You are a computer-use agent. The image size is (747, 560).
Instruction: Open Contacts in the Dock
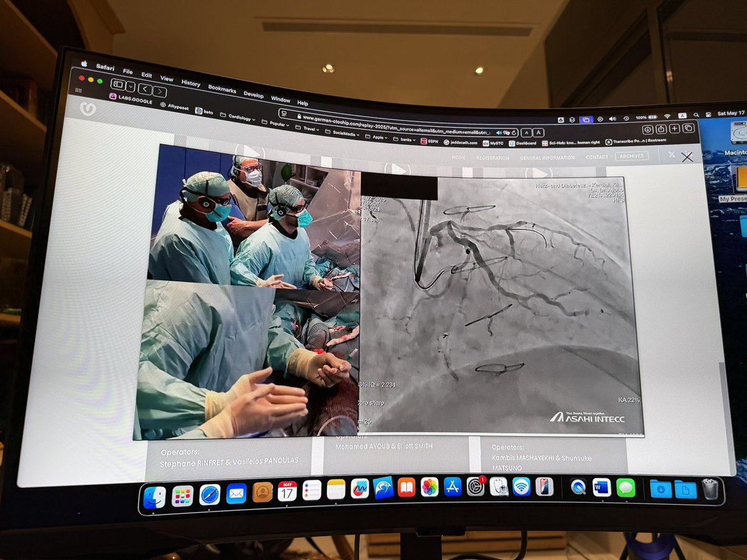click(x=263, y=492)
